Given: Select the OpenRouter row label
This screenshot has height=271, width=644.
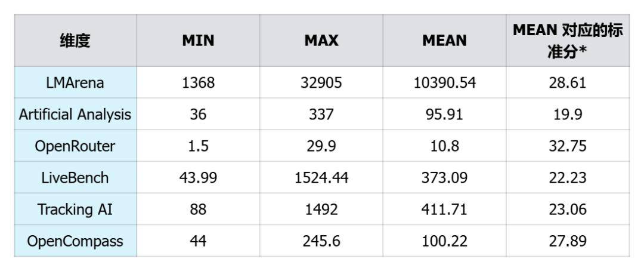Looking at the screenshot, I should (75, 146).
